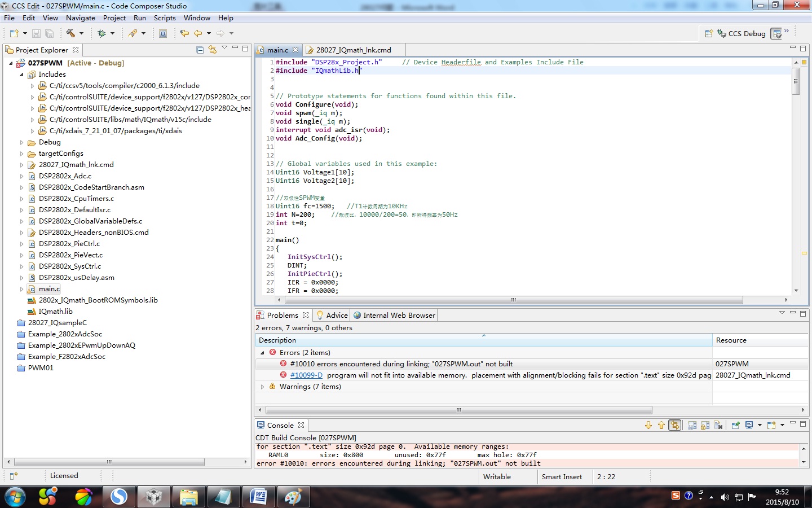Toggle Link with Editor in Project Explorer
This screenshot has width=812, height=508.
(x=213, y=50)
